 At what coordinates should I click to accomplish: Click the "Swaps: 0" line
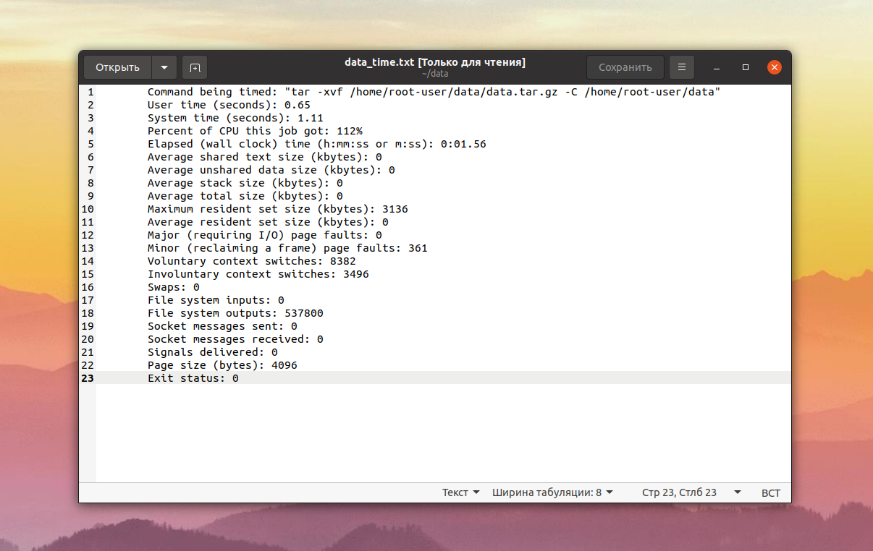[x=173, y=287]
